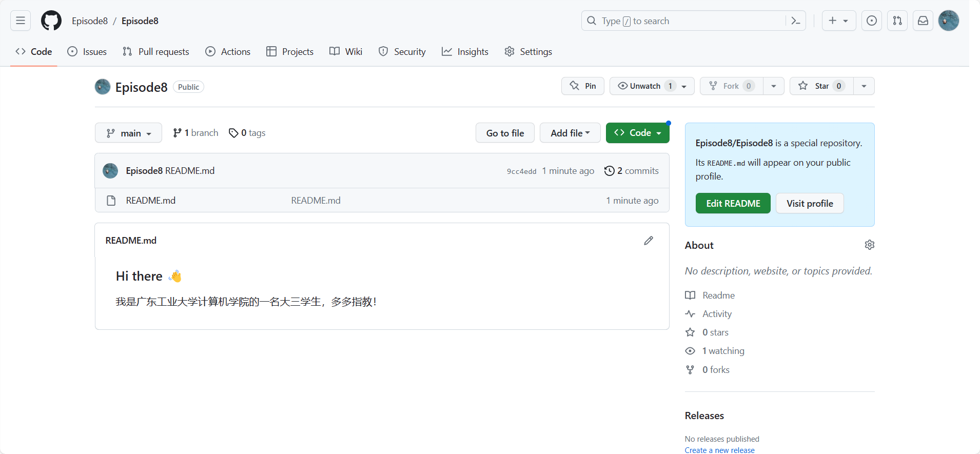Viewport: 980px width, 454px height.
Task: Open the 0 tags link
Action: (x=247, y=133)
